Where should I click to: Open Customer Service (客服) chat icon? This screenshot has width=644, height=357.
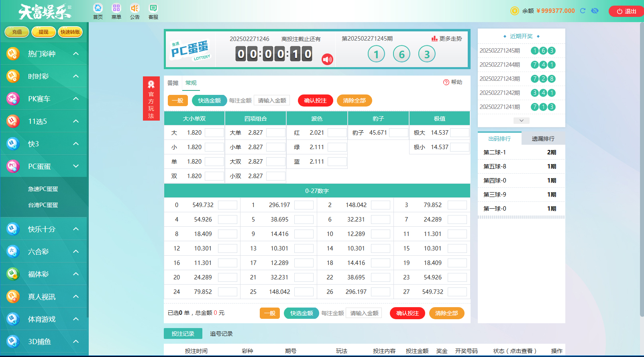(x=153, y=8)
